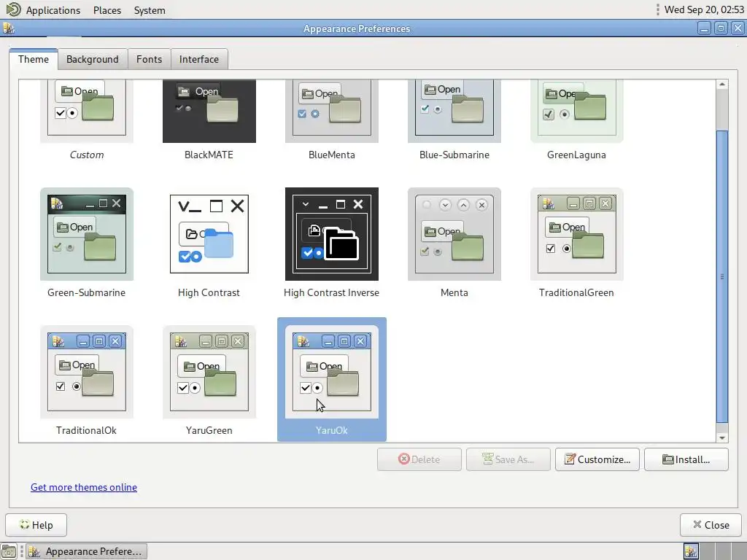747x560 pixels.
Task: Click the Install theme button
Action: click(686, 459)
